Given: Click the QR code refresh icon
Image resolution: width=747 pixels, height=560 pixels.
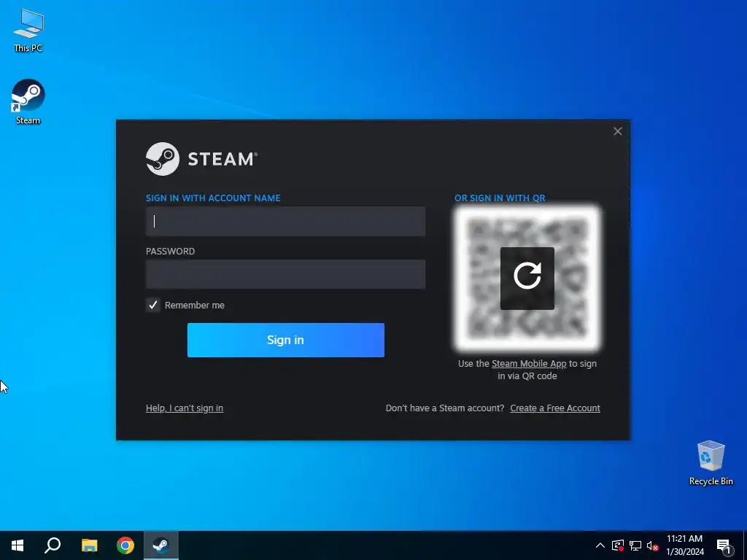Looking at the screenshot, I should (527, 278).
